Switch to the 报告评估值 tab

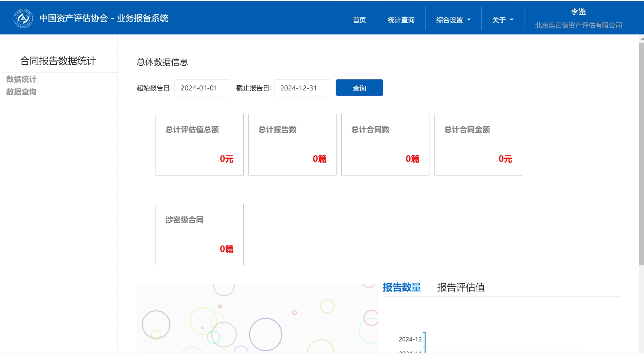click(x=461, y=287)
